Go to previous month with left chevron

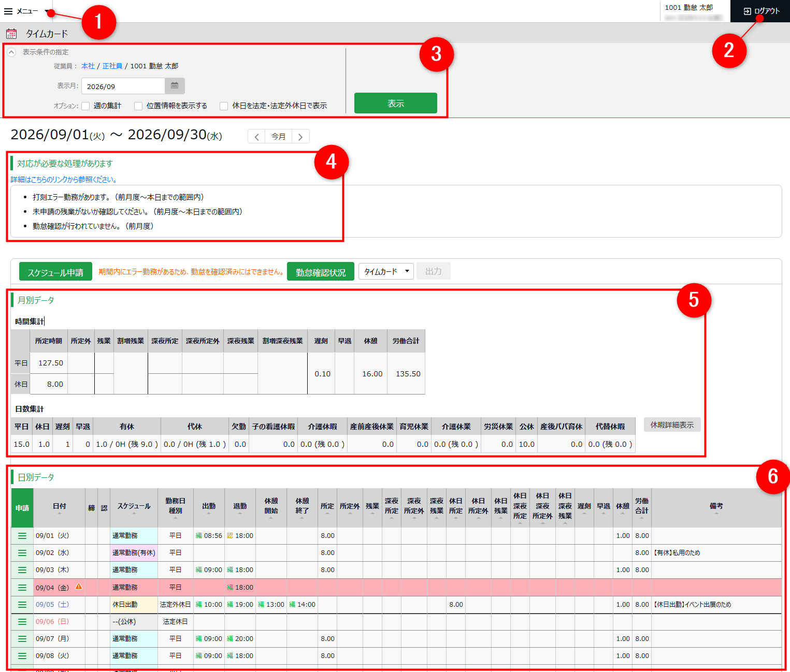(x=256, y=137)
